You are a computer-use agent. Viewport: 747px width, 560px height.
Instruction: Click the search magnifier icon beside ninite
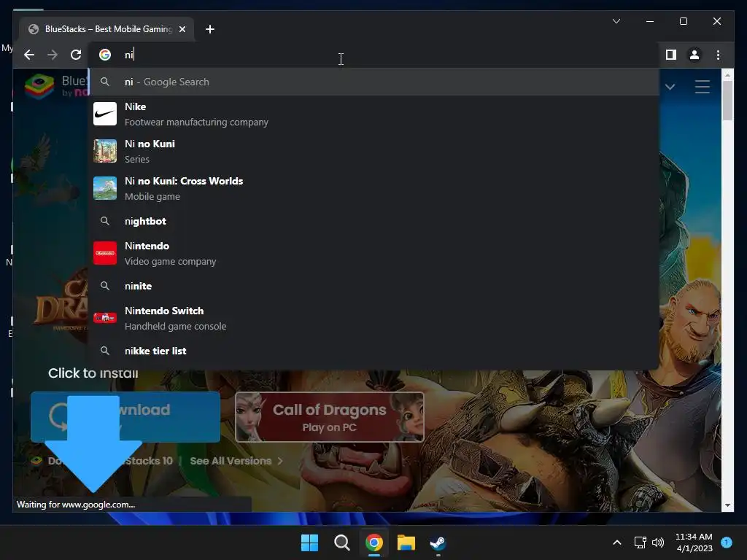(105, 286)
